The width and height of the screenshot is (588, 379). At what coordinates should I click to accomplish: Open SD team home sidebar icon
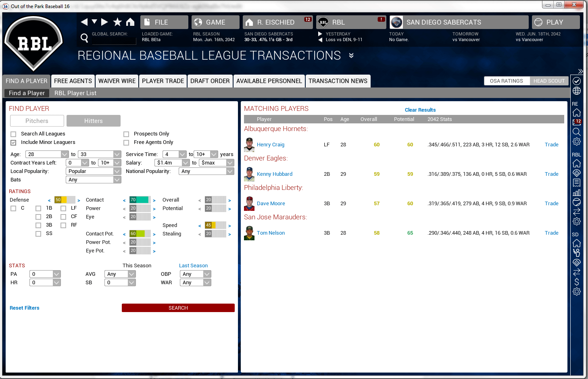pos(577,243)
